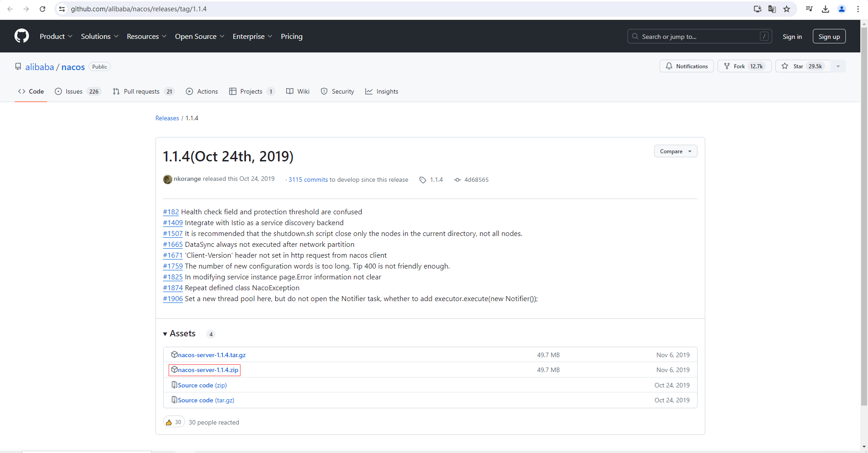
Task: Switch to the Security tab
Action: [x=337, y=91]
